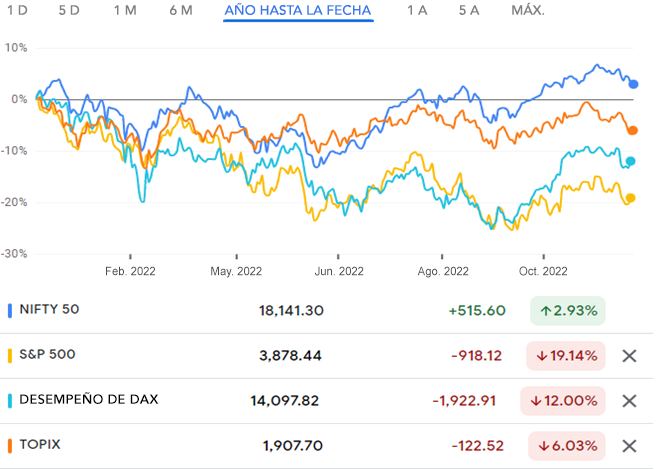Select the MÁX. time range
The image size is (661, 469).
[x=527, y=11]
